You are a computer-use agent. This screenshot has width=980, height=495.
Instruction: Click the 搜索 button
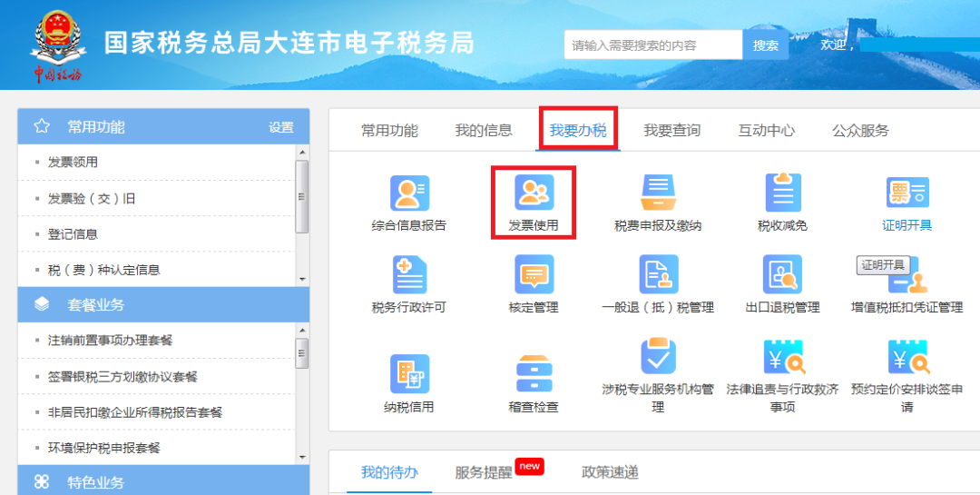click(766, 45)
